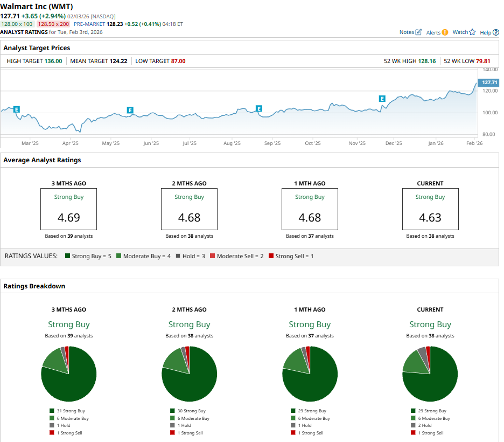Select the Hold = 3 gray swatch
Image resolution: width=504 pixels, height=442 pixels.
pyautogui.click(x=178, y=256)
